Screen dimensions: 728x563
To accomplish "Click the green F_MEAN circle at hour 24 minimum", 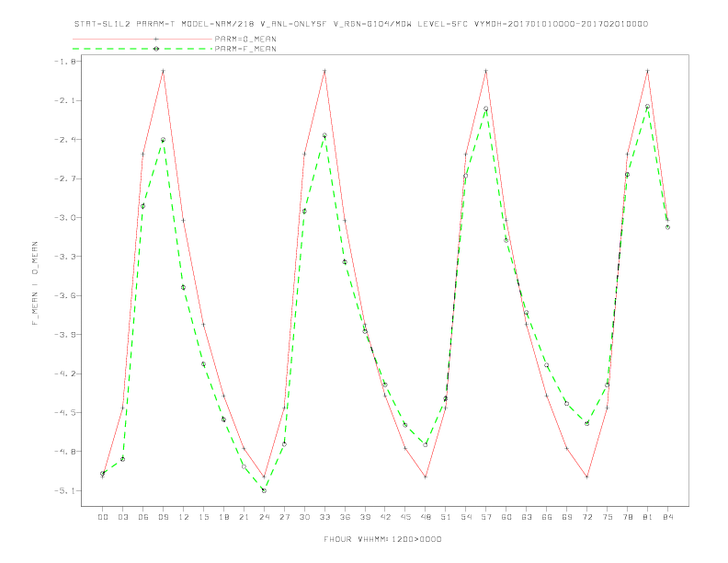I will click(x=264, y=490).
